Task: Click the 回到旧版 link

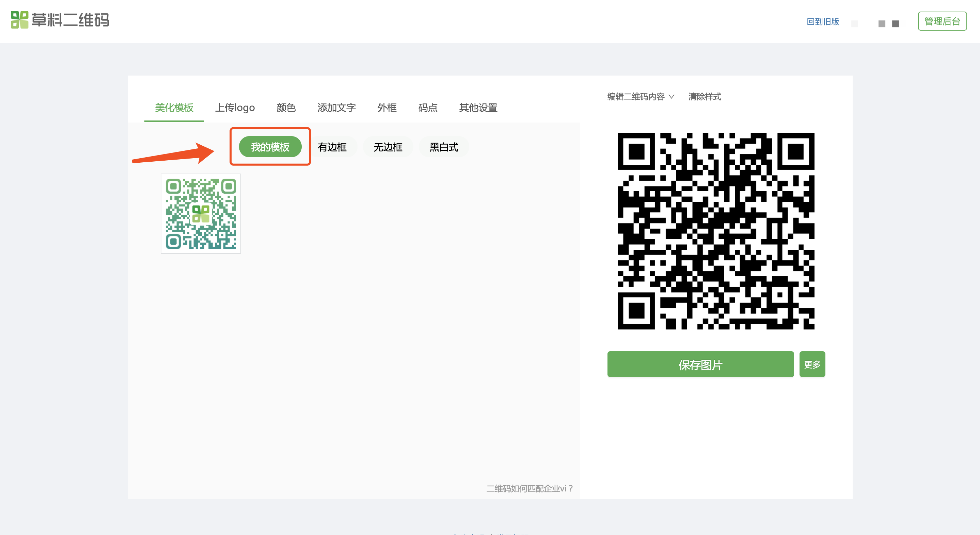Action: coord(822,22)
